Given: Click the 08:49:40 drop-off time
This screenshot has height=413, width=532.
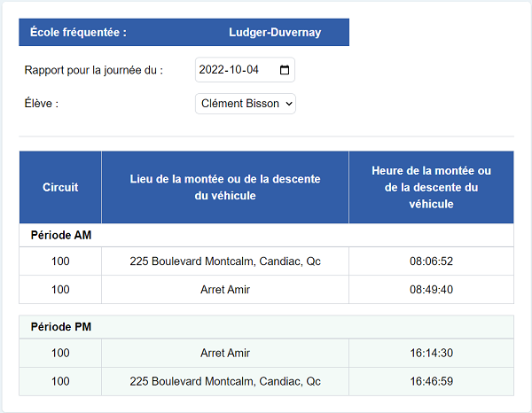Looking at the screenshot, I should coord(431,289).
